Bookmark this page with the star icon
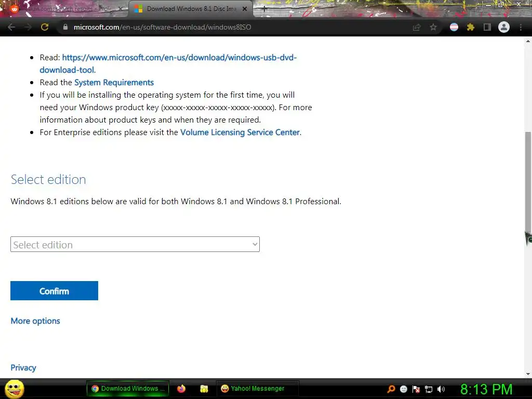Image resolution: width=532 pixels, height=399 pixels. tap(433, 27)
